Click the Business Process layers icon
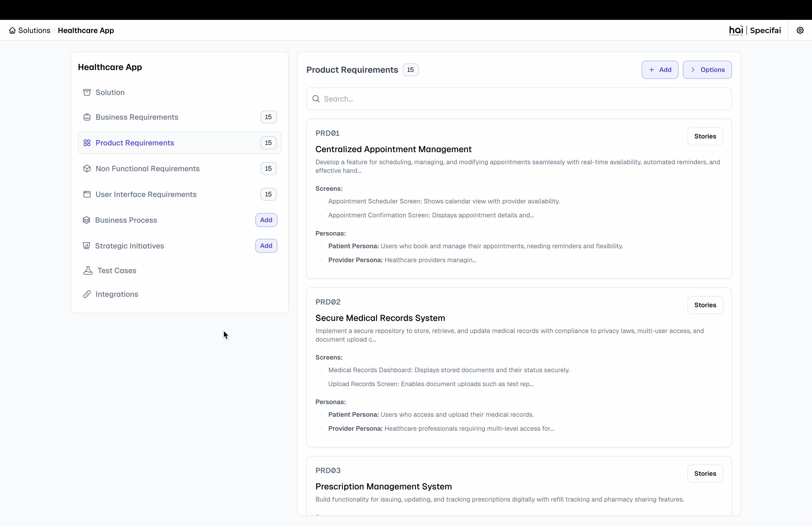This screenshot has width=812, height=527. tap(86, 220)
